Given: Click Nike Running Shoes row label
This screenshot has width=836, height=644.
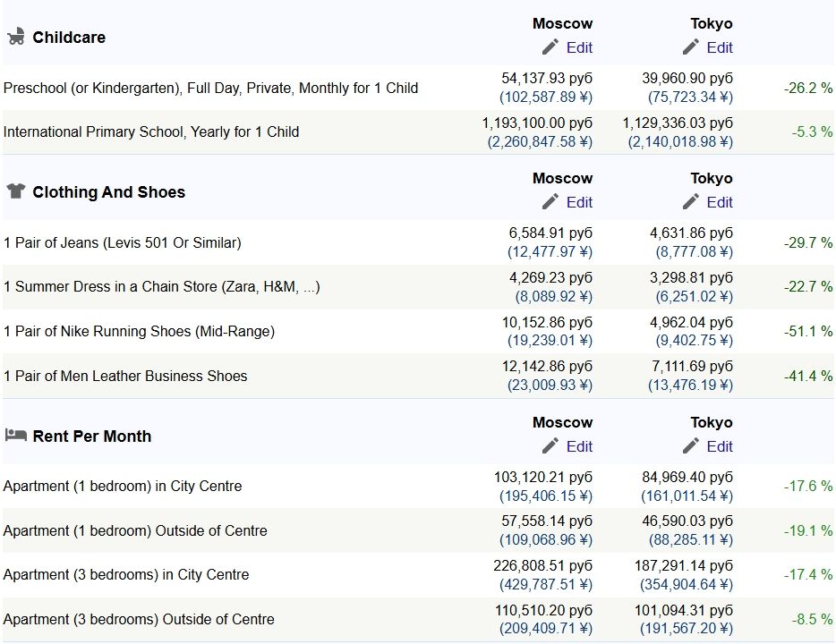Looking at the screenshot, I should [139, 331].
